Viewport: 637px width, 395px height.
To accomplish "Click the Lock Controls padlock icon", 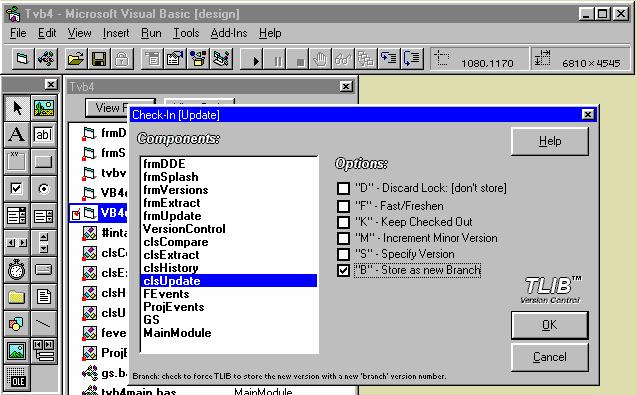I will (x=121, y=59).
